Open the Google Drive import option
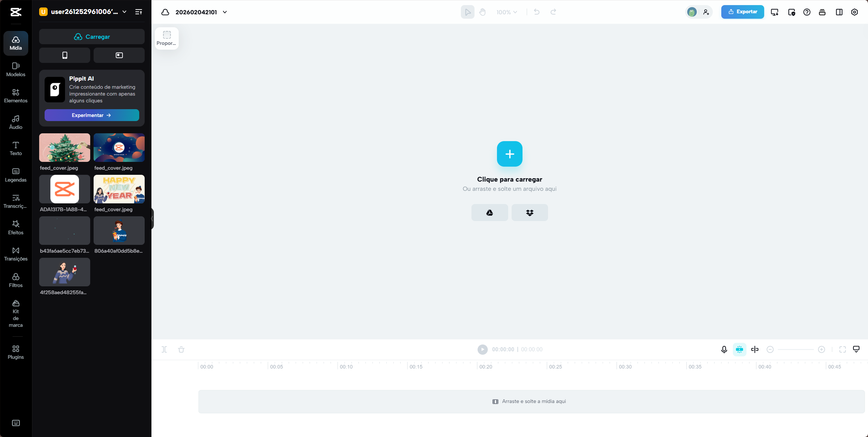This screenshot has width=868, height=437. pyautogui.click(x=489, y=212)
